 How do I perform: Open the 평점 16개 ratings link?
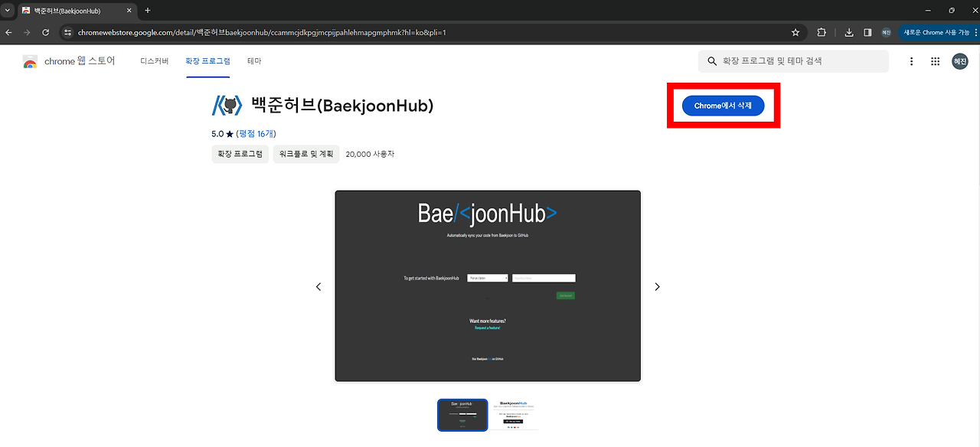tap(256, 133)
